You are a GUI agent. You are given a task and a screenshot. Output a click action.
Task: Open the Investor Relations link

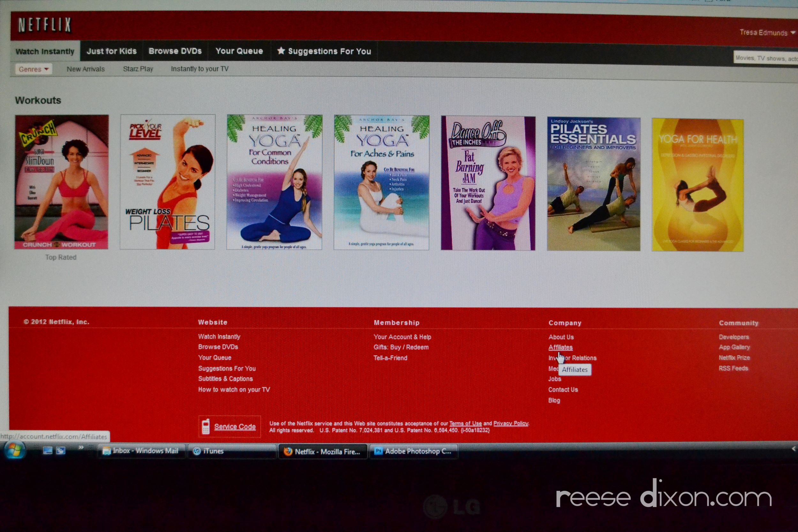pos(572,358)
